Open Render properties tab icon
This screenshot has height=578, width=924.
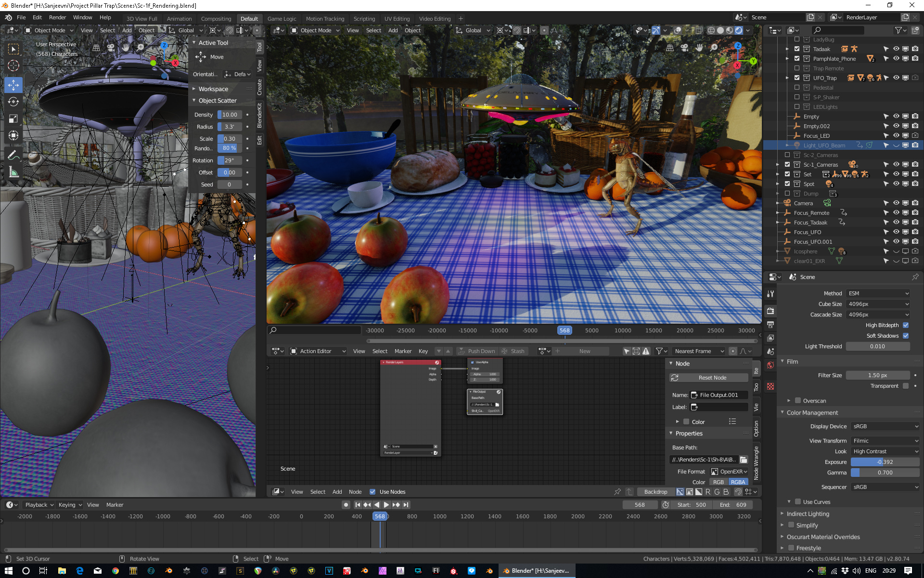[x=770, y=311]
